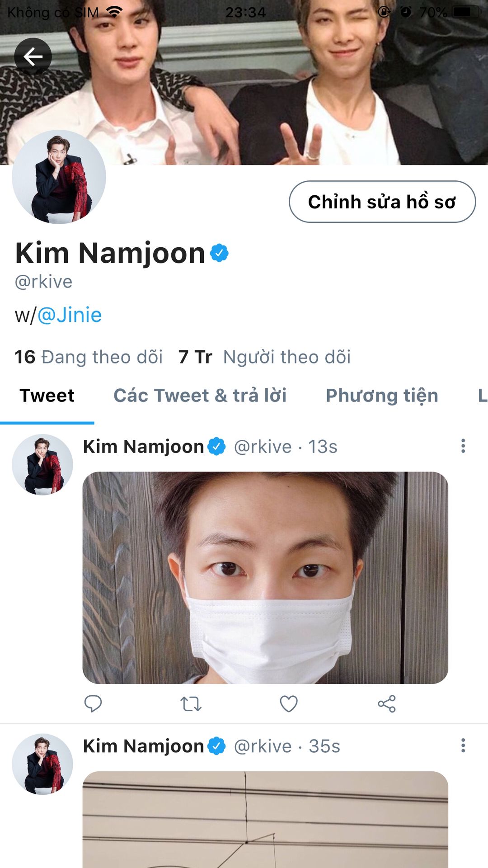The height and width of the screenshot is (868, 488).
Task: Tap the Wi-Fi icon in status bar
Action: [x=115, y=12]
